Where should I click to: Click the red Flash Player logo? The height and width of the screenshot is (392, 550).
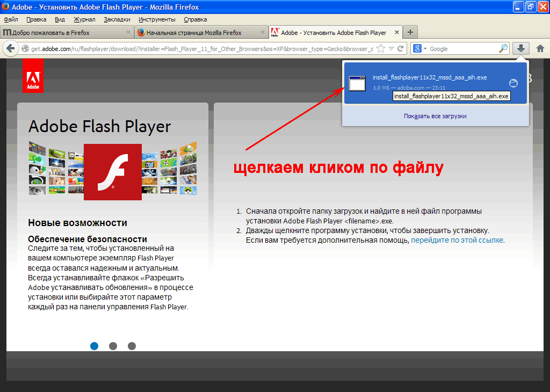(113, 172)
